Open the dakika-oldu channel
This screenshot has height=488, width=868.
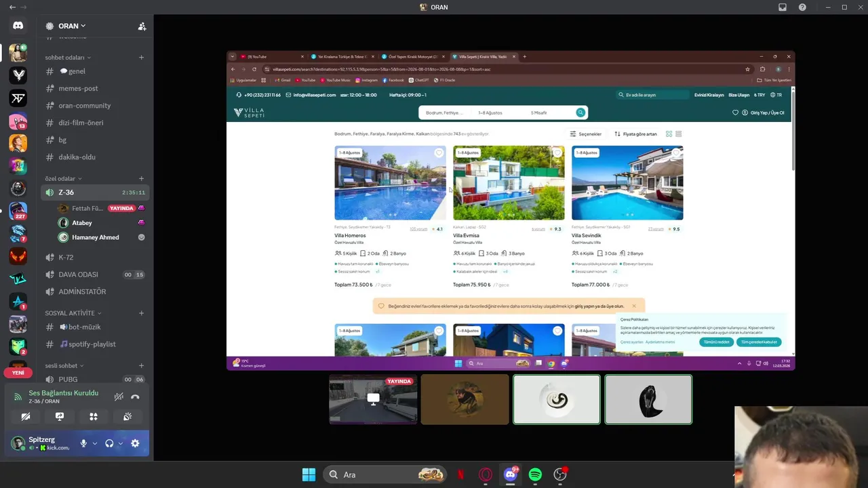point(94,157)
